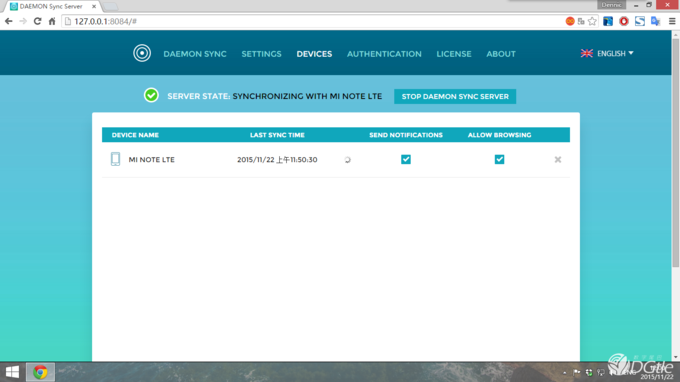The image size is (680, 382).
Task: Click the browser reload page icon
Action: (x=37, y=21)
